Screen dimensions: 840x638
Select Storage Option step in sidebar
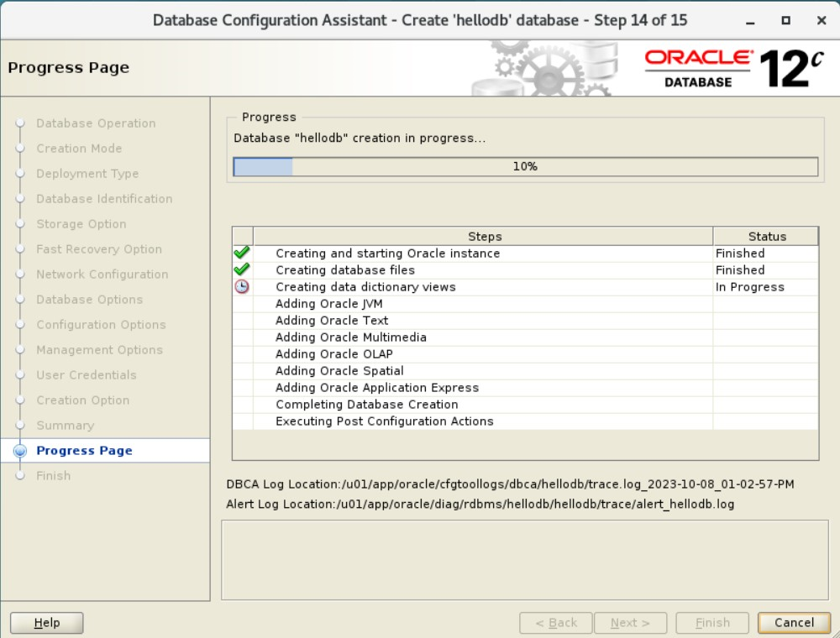(x=81, y=224)
